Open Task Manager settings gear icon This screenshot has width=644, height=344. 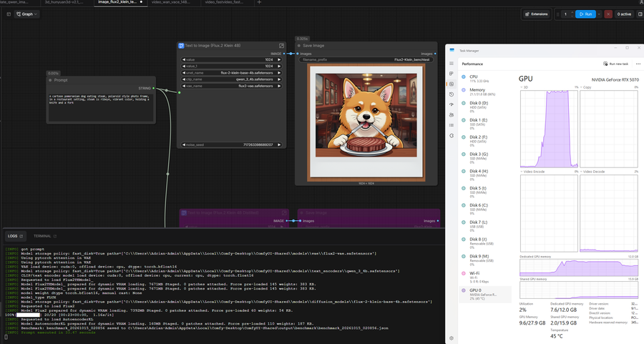pyautogui.click(x=452, y=338)
